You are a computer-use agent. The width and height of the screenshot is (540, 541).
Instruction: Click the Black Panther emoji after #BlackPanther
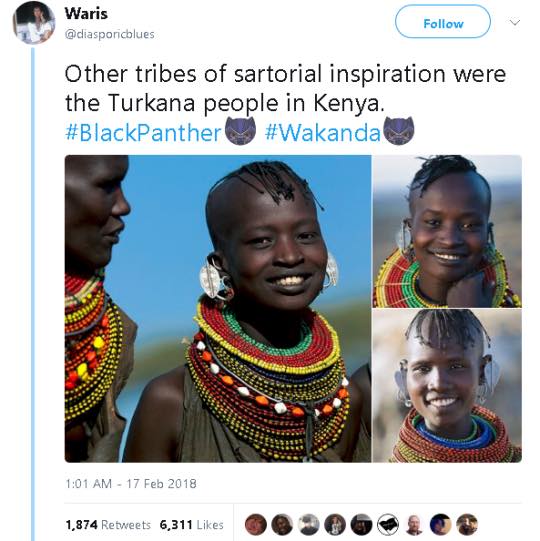240,131
